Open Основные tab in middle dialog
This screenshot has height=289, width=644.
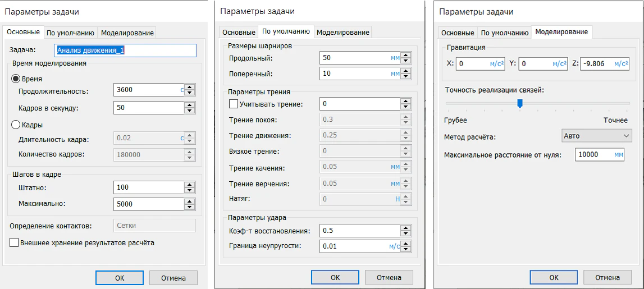[x=239, y=33]
